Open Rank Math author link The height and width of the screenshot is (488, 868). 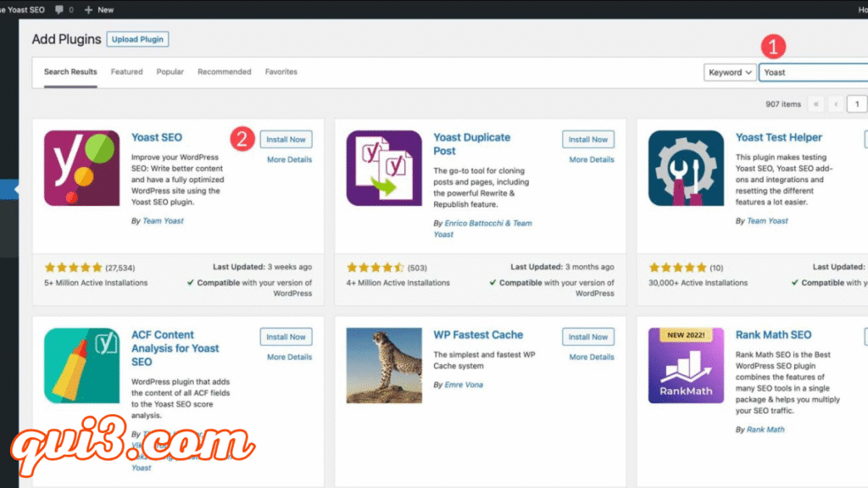coord(765,430)
